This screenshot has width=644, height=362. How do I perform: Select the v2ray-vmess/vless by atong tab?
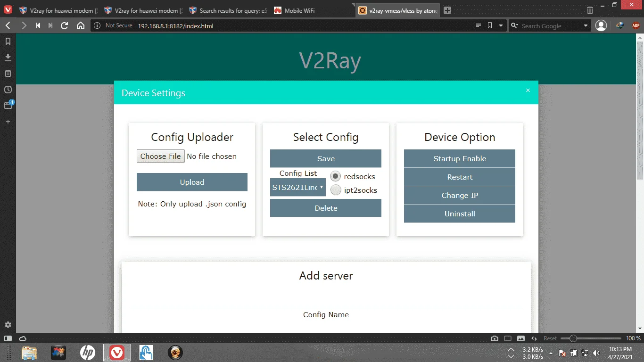click(398, 10)
